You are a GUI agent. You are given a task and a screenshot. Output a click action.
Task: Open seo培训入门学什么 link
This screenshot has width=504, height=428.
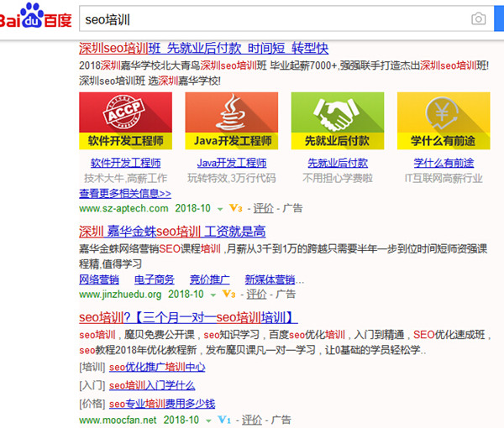coord(152,385)
